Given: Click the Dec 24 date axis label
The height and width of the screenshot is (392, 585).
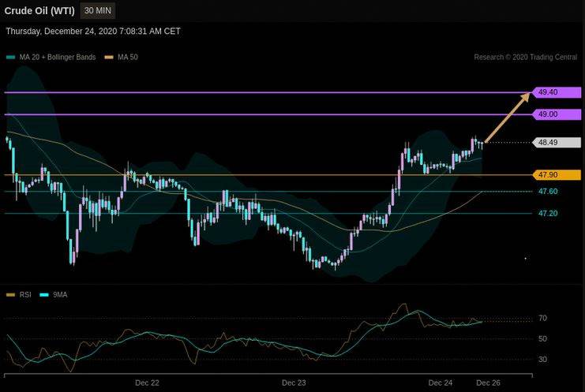Looking at the screenshot, I should click(x=441, y=383).
